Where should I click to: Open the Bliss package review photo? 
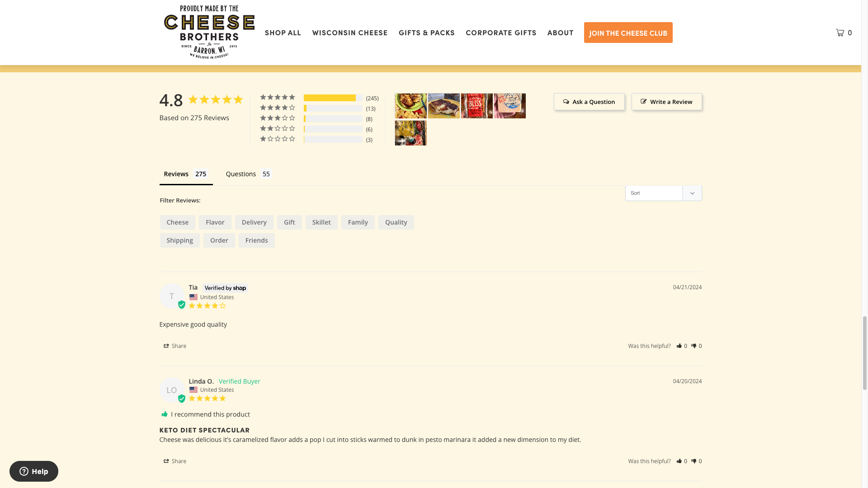point(476,106)
